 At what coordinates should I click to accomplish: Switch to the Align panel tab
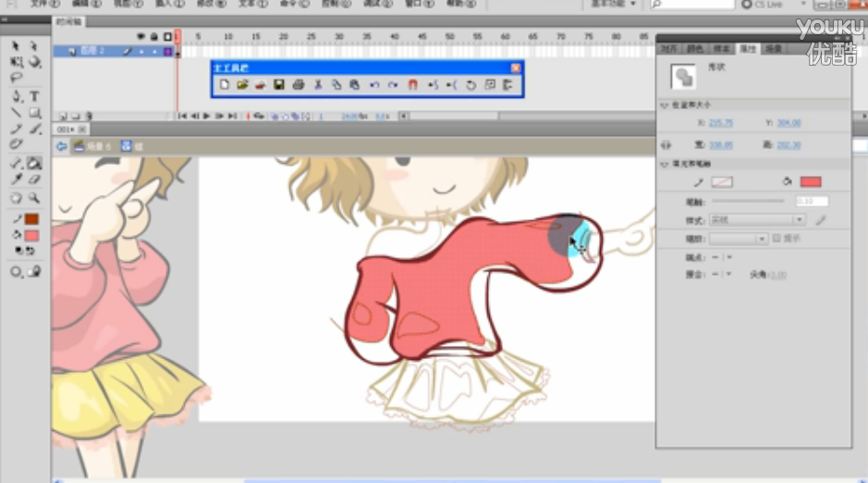[x=668, y=49]
